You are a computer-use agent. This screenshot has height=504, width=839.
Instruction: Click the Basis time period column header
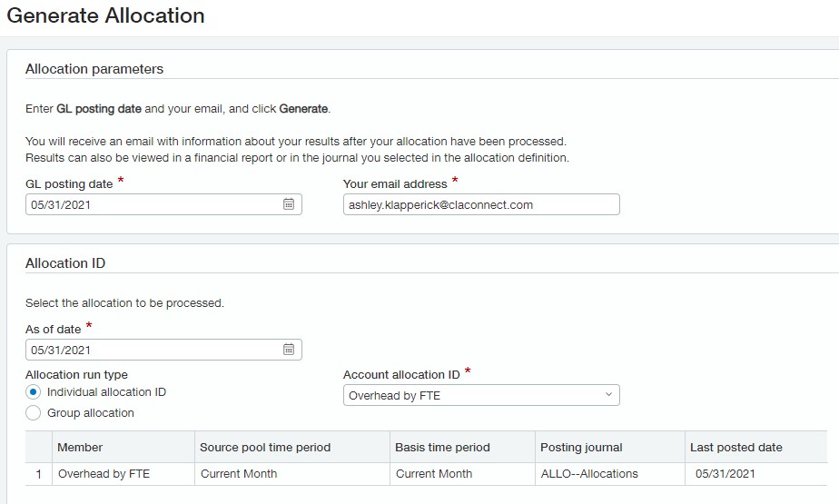[x=442, y=447]
